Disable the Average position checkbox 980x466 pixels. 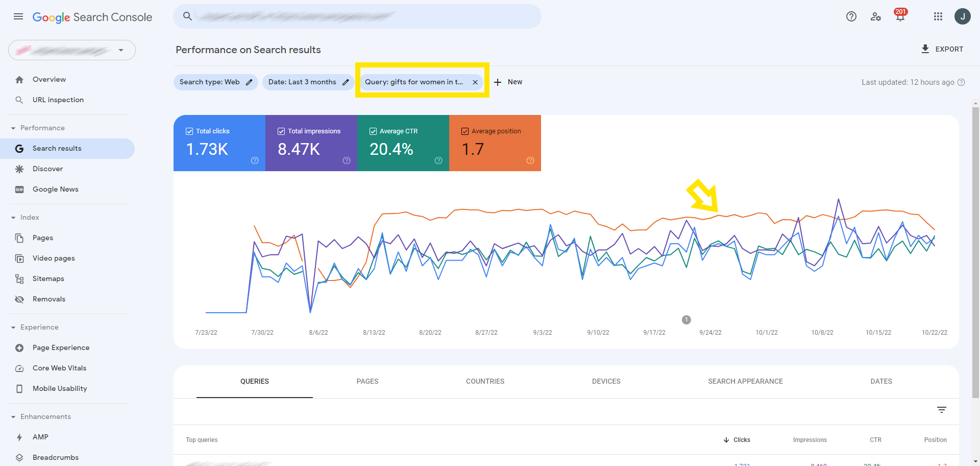465,131
